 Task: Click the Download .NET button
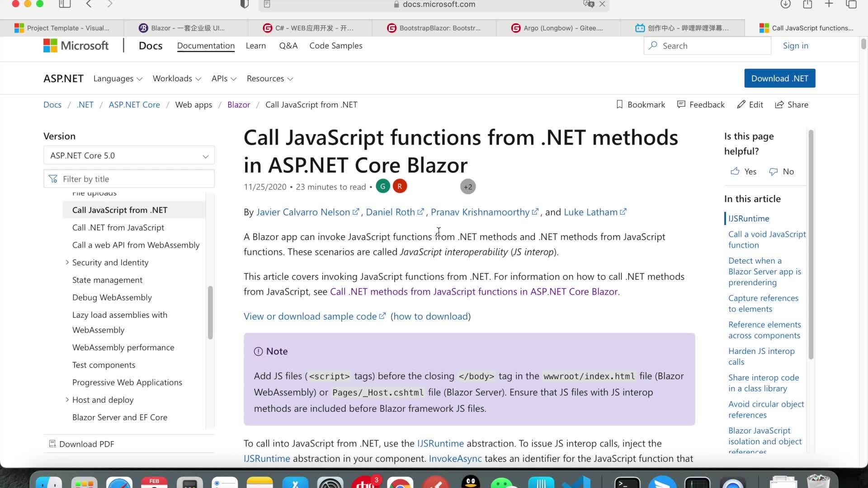pyautogui.click(x=779, y=78)
